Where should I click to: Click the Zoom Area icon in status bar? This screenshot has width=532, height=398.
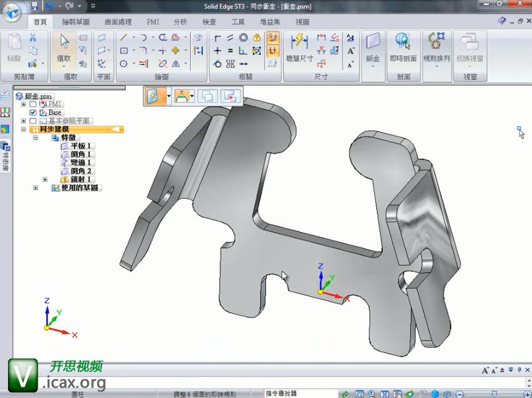[x=359, y=394]
